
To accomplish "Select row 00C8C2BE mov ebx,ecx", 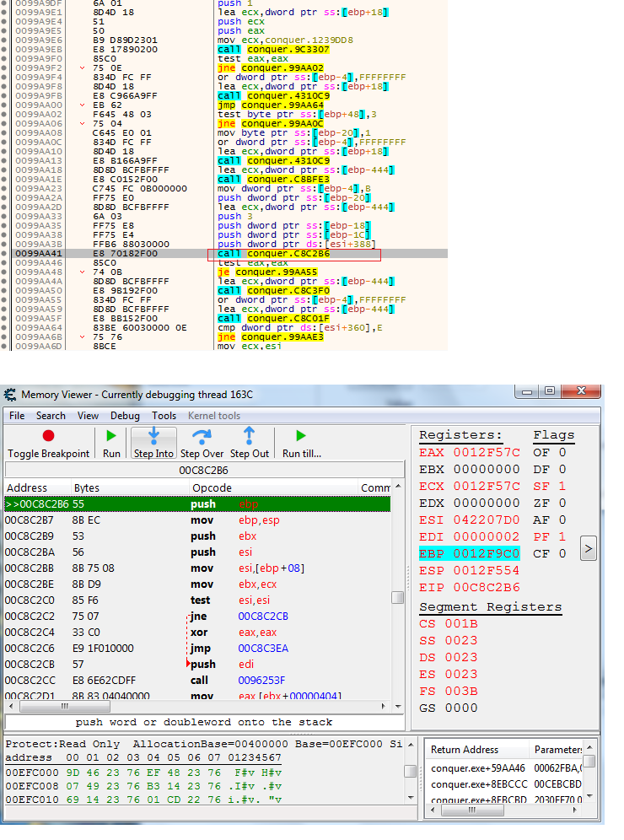I will coord(197,584).
